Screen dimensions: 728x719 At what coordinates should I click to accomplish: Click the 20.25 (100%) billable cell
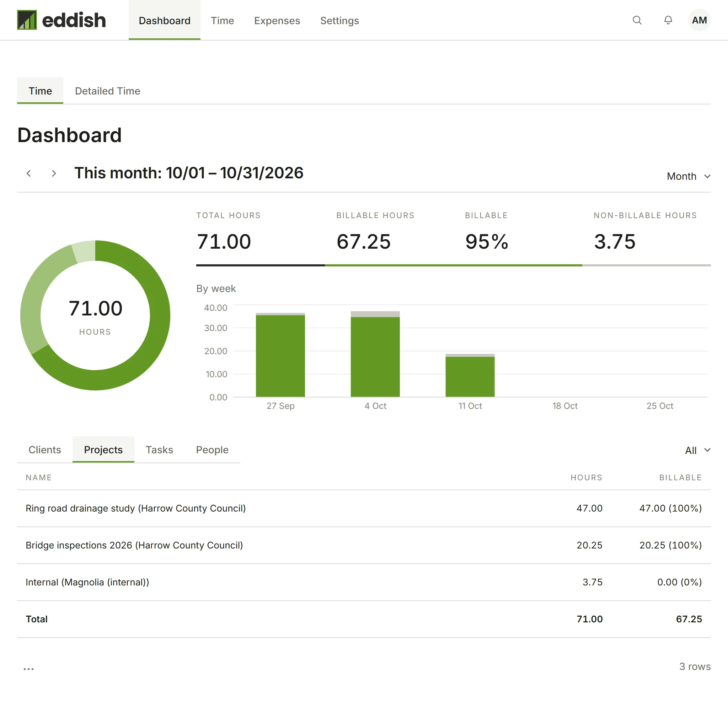pos(670,545)
